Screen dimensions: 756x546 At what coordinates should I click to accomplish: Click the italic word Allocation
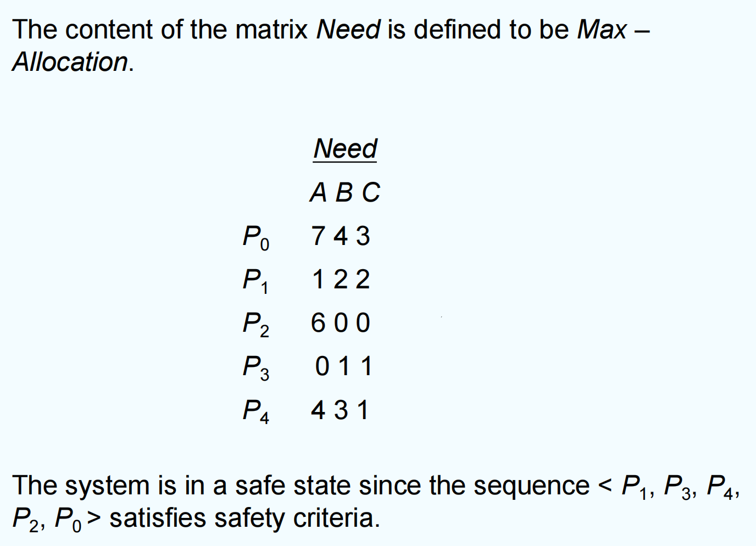pos(70,62)
